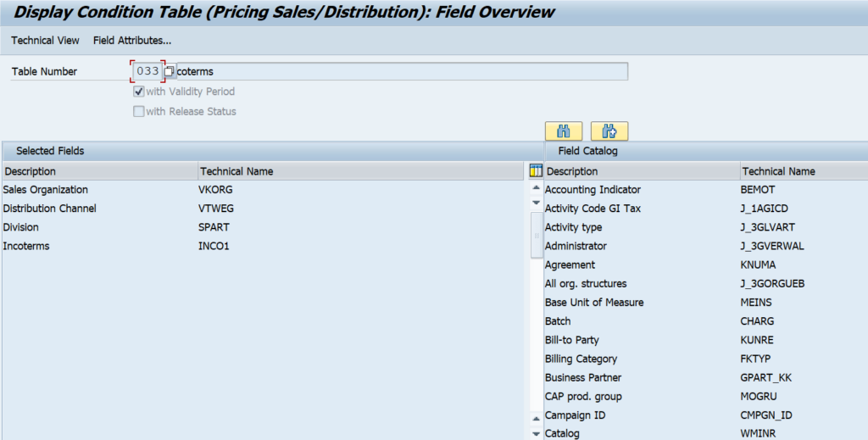Image resolution: width=868 pixels, height=440 pixels.
Task: Click the technical name 'INCO1'
Action: [x=214, y=246]
